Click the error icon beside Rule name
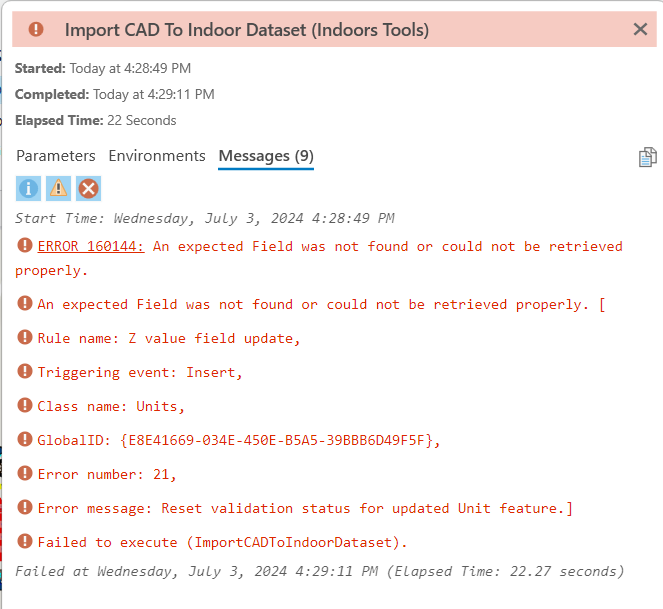Viewport: 663px width, 609px height. (25, 338)
